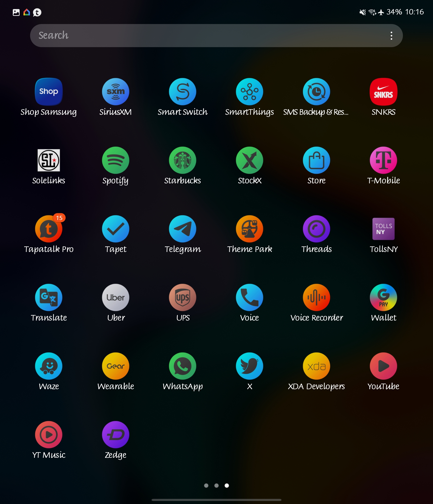Launch the Zedge app

115,435
